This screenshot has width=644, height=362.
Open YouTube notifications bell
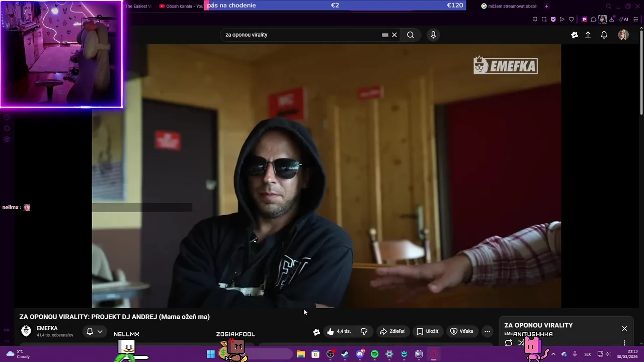tap(604, 35)
